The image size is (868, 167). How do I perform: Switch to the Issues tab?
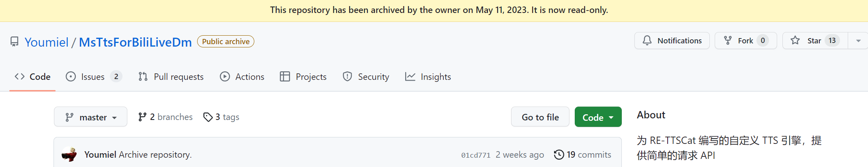[93, 77]
